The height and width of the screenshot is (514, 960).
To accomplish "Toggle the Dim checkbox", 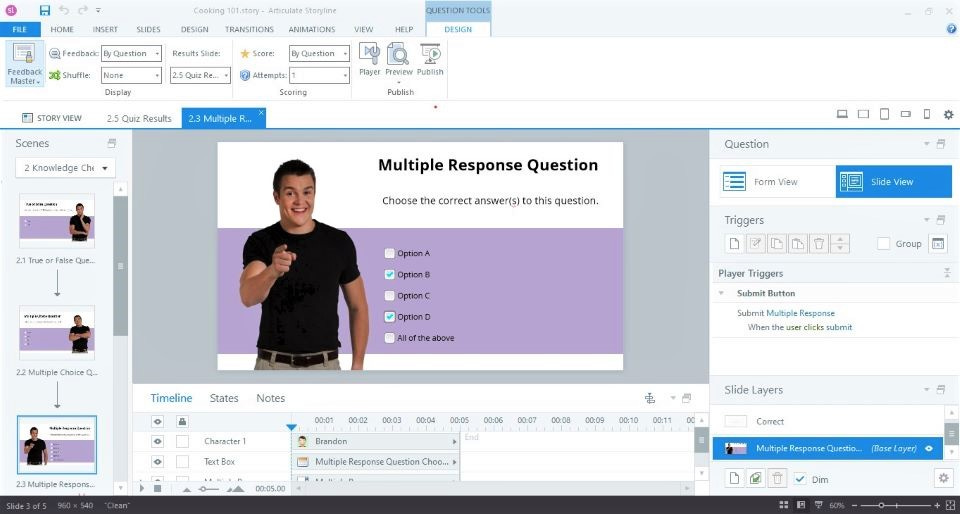I will pos(800,479).
